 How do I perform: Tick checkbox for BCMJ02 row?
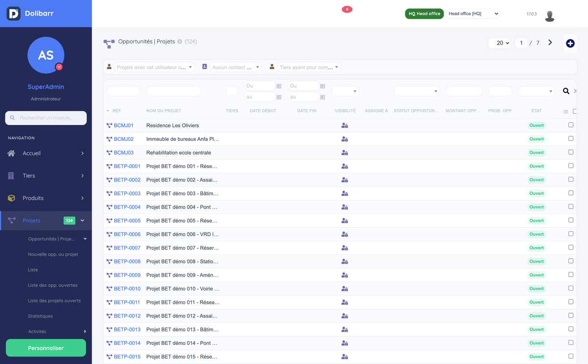click(571, 139)
